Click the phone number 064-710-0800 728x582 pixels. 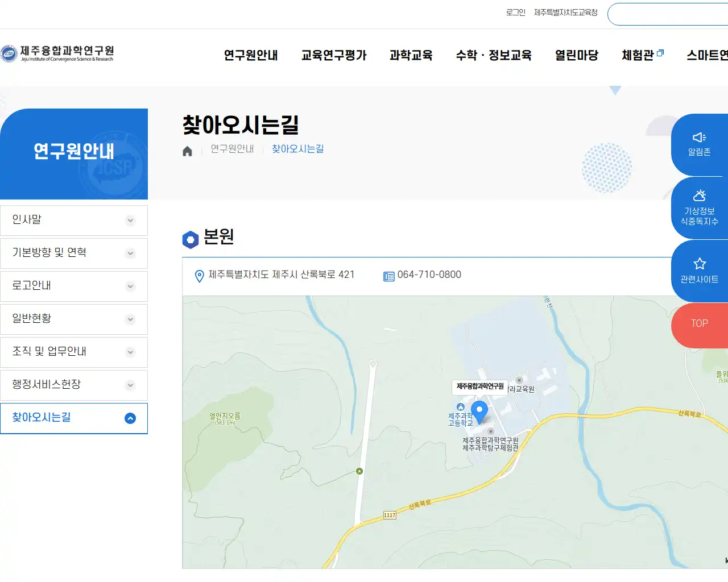coord(429,275)
